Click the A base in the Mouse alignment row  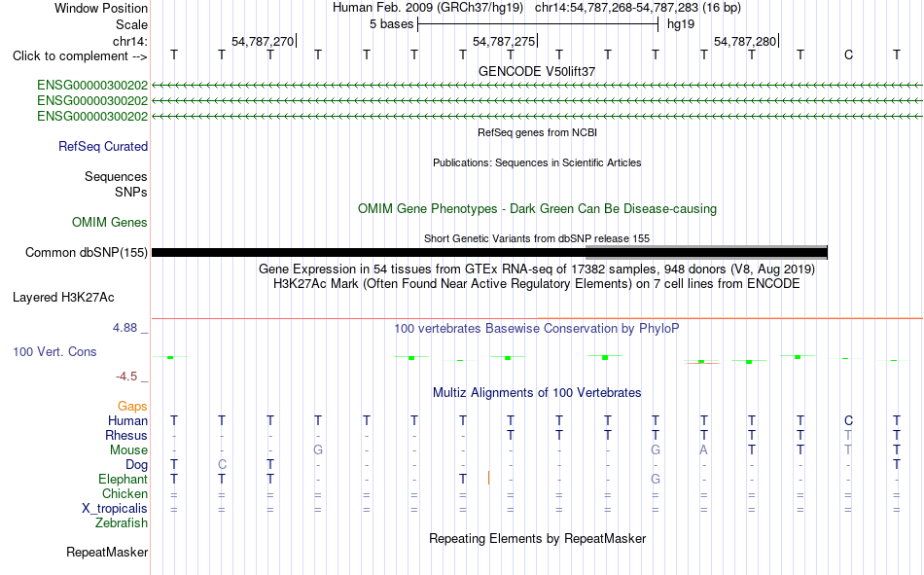click(703, 449)
